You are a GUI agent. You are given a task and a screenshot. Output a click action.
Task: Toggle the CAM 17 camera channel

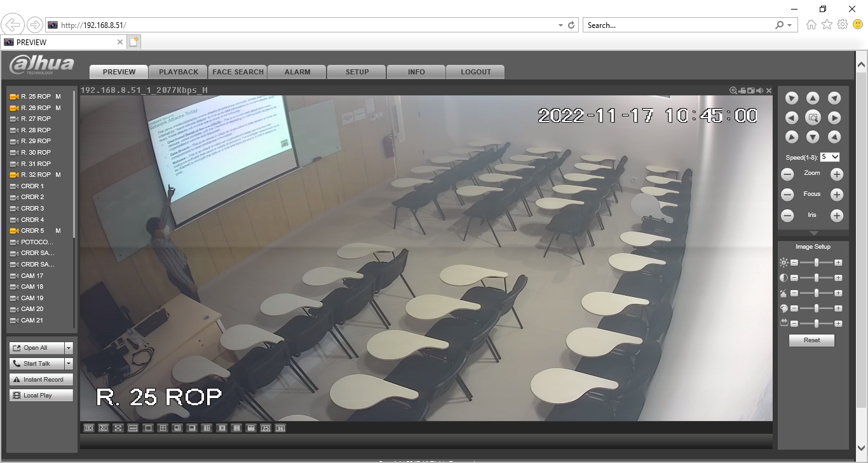[x=32, y=275]
